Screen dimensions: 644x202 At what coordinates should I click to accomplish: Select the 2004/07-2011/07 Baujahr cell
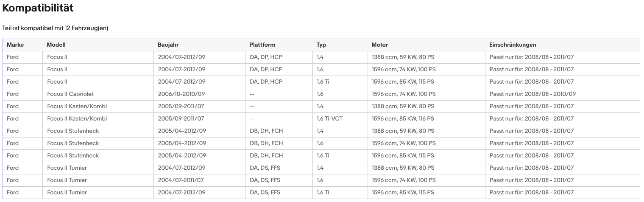pos(181,180)
